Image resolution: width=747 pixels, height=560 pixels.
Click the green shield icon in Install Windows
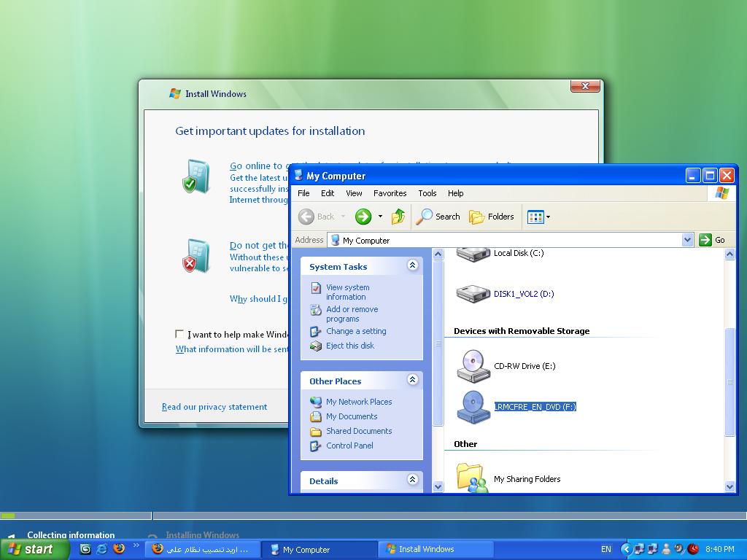(196, 176)
